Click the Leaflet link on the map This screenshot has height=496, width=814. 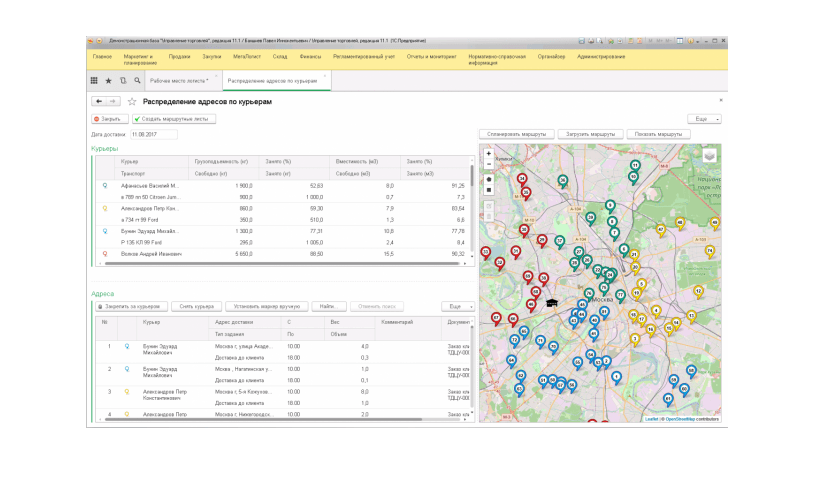click(652, 419)
